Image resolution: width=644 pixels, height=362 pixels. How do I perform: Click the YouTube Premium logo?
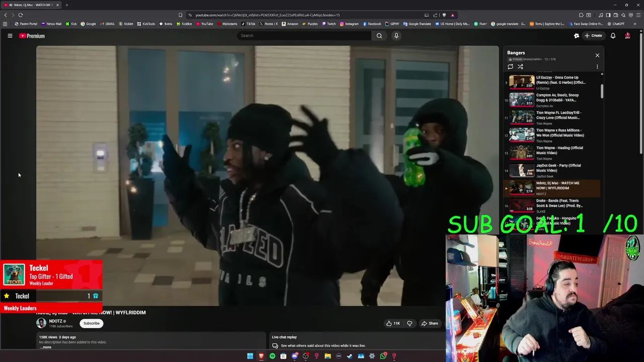click(x=32, y=36)
